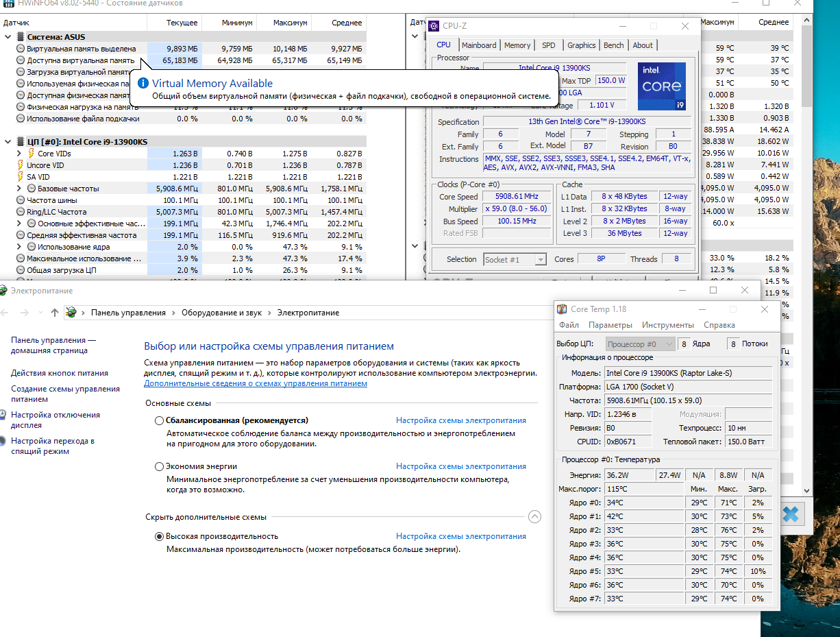Expand the Базовые частоты row
This screenshot has width=840, height=637.
coord(20,189)
